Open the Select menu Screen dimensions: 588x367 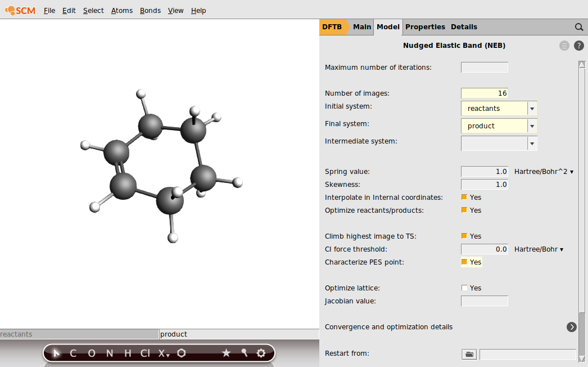point(93,11)
